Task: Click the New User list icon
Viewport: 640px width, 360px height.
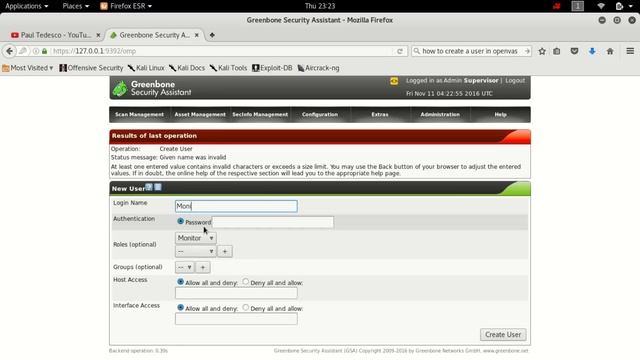Action: (x=158, y=187)
